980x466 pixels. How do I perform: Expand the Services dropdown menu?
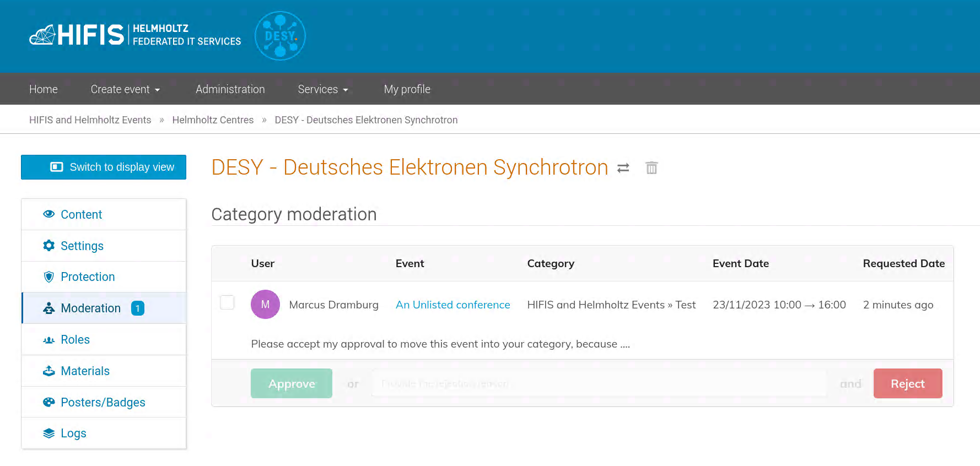click(323, 89)
